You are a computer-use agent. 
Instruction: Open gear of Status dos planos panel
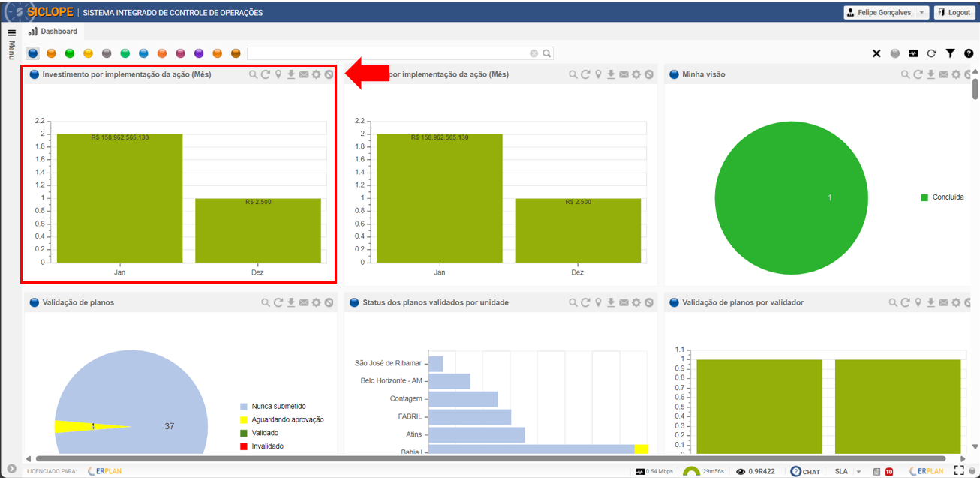[636, 302]
